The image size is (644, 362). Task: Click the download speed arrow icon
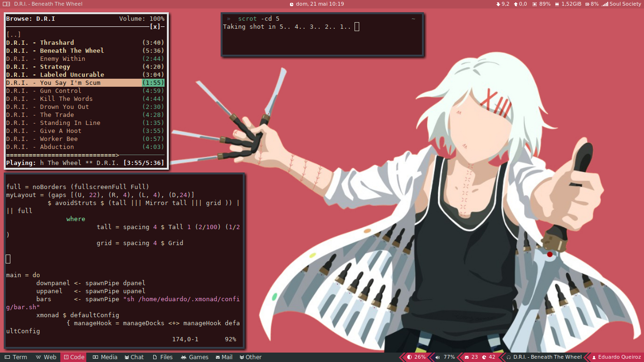[x=498, y=4]
